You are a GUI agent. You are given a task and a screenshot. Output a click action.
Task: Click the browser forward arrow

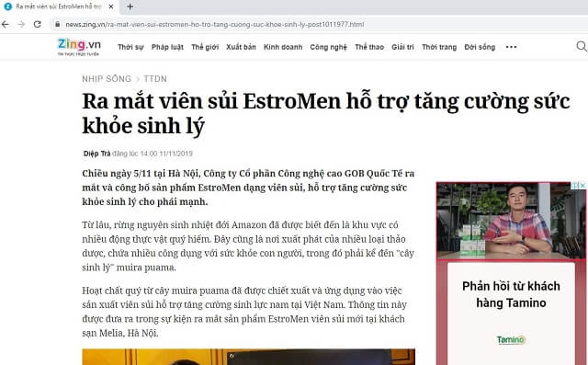pyautogui.click(x=21, y=25)
